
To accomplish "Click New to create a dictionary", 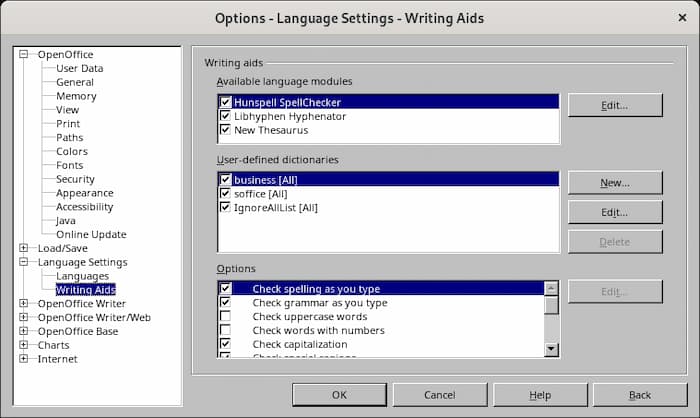I will click(614, 183).
